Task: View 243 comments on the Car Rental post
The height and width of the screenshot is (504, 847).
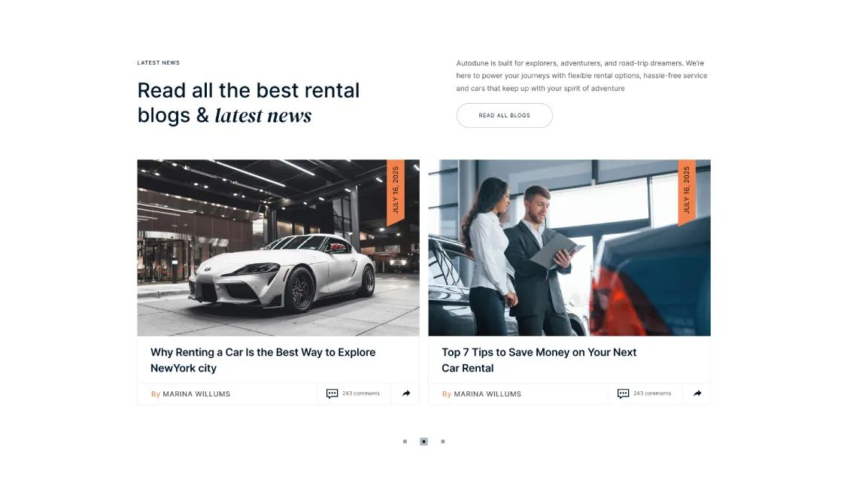Action: pos(652,393)
